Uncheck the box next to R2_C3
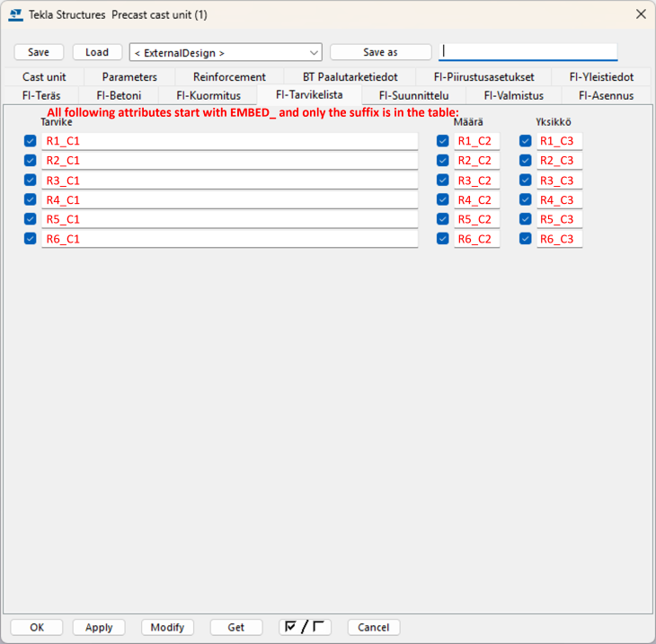 525,161
